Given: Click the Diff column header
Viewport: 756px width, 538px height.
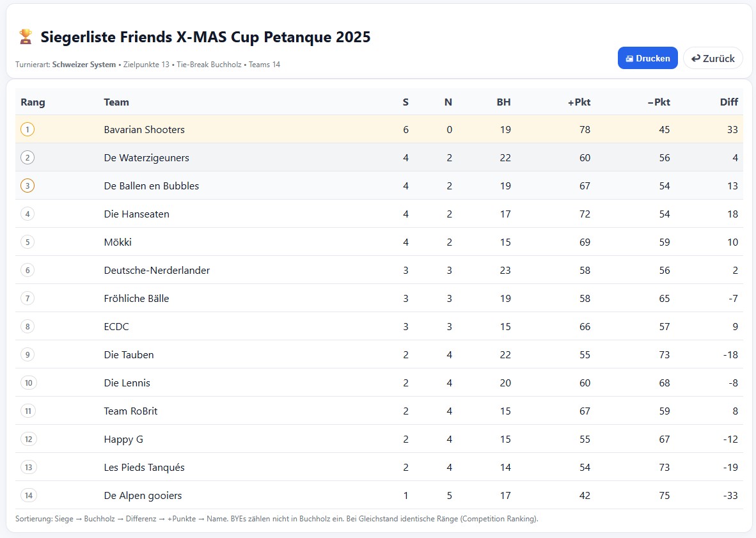Looking at the screenshot, I should [728, 102].
